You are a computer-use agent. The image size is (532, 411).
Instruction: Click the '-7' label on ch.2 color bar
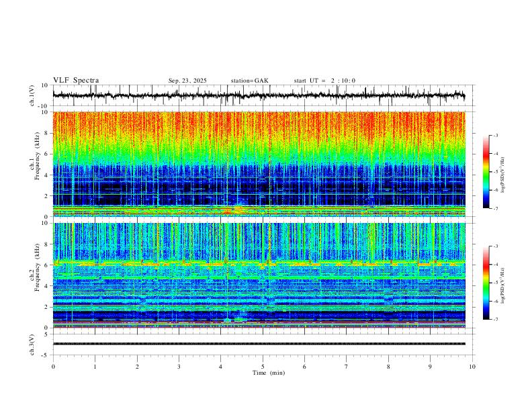click(495, 320)
